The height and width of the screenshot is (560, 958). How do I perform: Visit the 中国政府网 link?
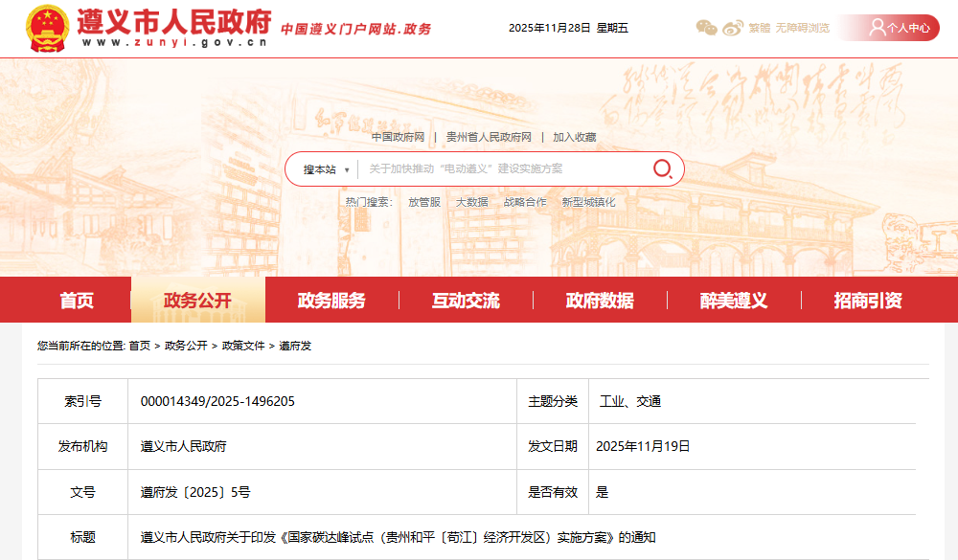398,137
